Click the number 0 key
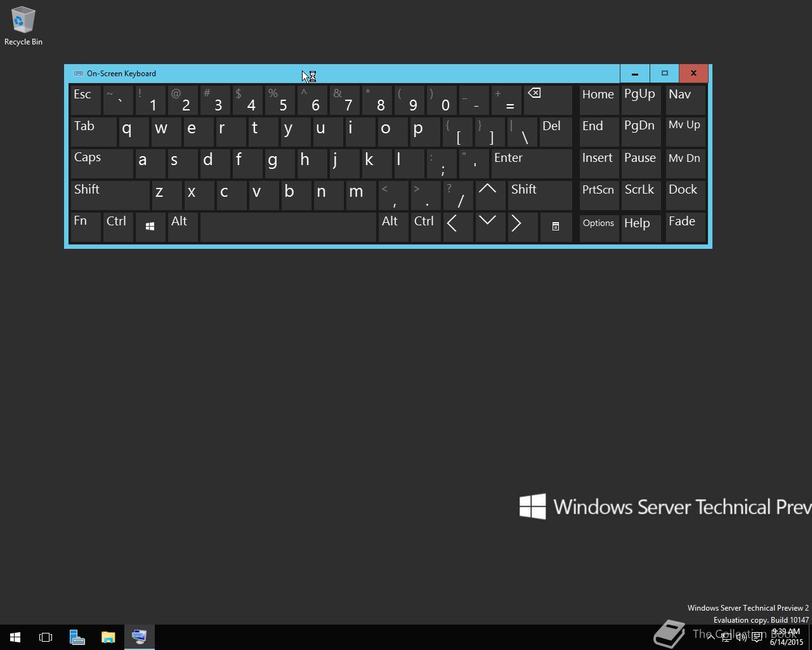This screenshot has width=812, height=650. tap(442, 100)
